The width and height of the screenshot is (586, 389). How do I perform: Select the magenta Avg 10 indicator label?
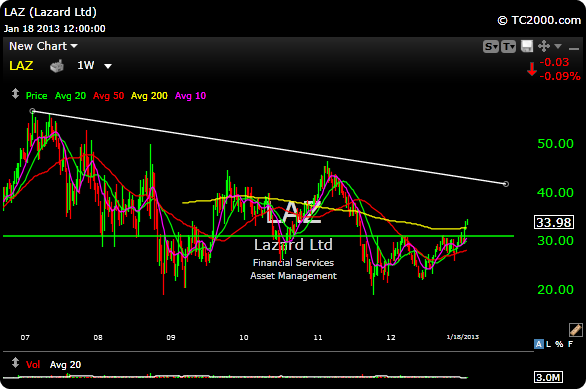(x=190, y=96)
